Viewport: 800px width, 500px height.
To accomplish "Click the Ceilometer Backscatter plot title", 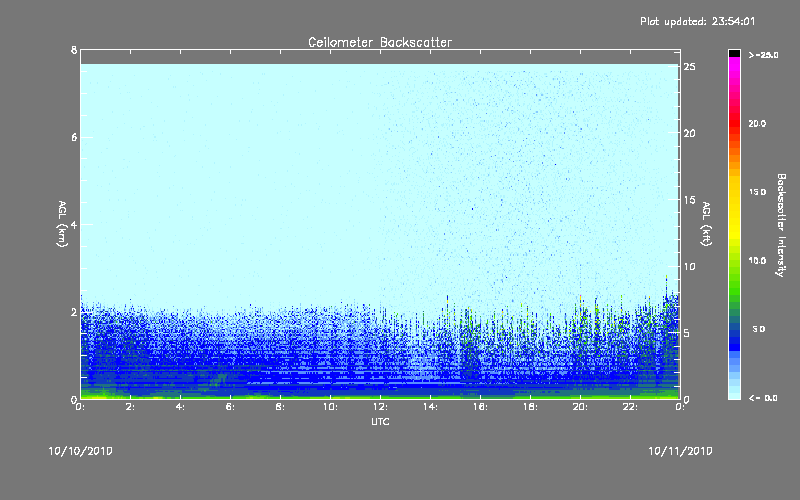I will pos(380,42).
